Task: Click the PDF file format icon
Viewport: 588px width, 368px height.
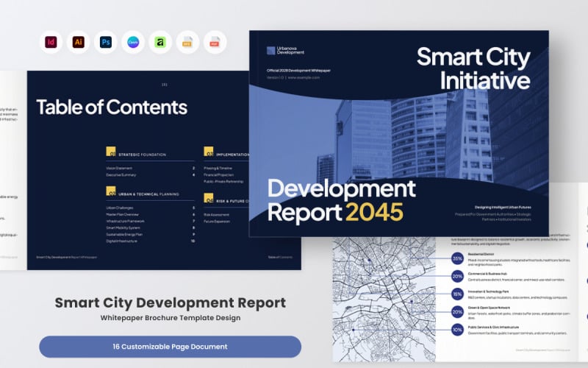Action: 215,42
